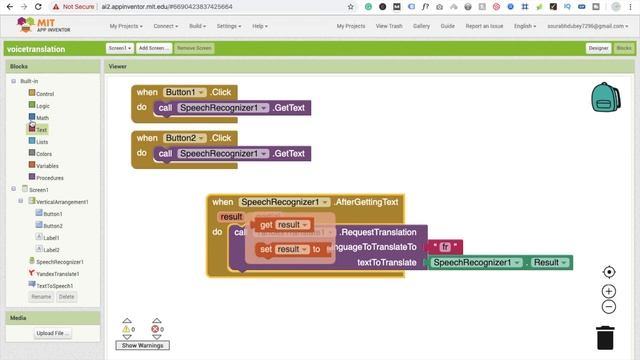This screenshot has height=360, width=640.
Task: Click Remove Screen button
Action: click(x=194, y=48)
